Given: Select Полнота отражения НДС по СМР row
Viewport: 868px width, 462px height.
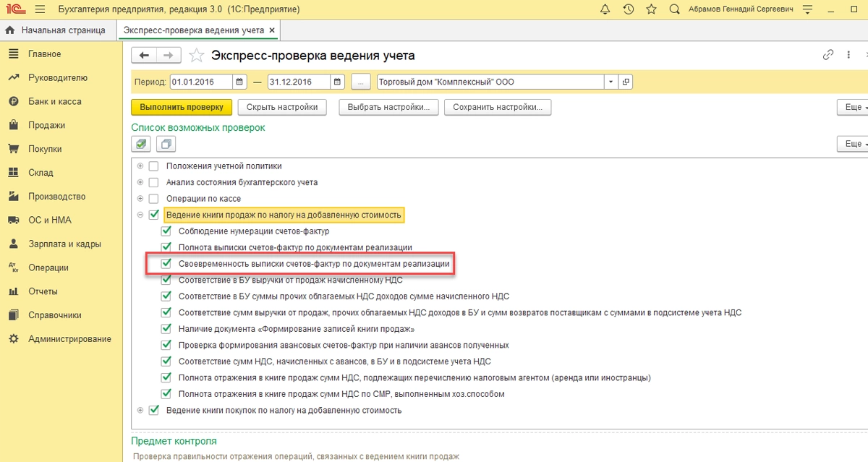Looking at the screenshot, I should click(x=341, y=394).
